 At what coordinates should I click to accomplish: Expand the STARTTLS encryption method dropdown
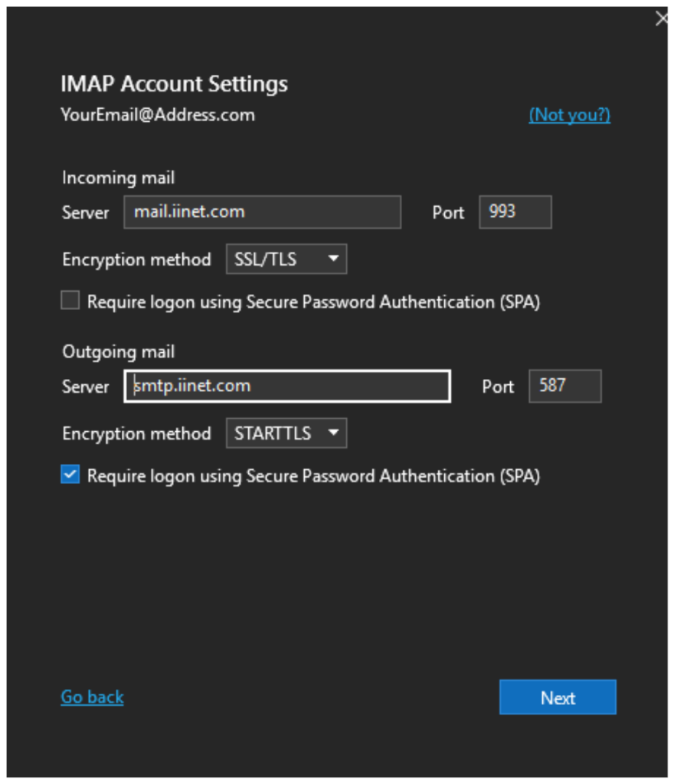click(286, 433)
